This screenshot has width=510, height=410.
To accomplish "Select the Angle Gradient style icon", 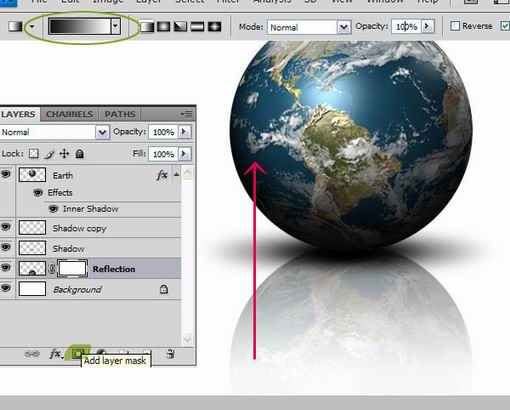I will pyautogui.click(x=180, y=27).
